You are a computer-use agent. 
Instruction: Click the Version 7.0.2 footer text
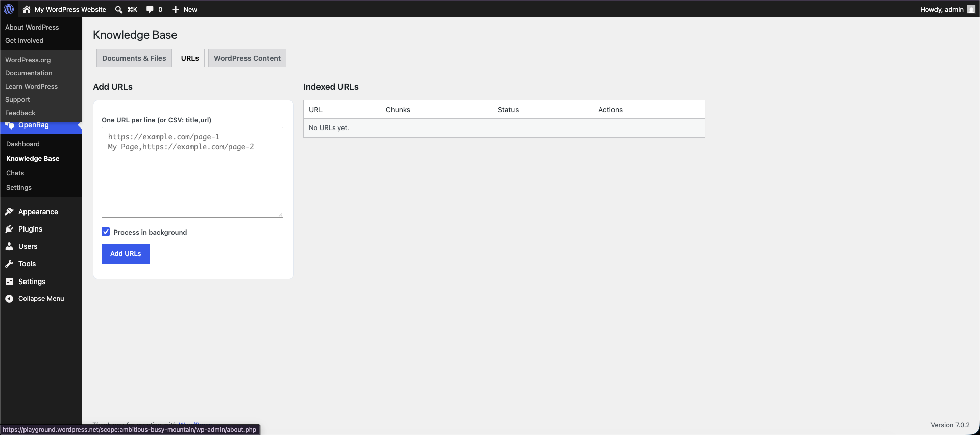click(x=950, y=425)
